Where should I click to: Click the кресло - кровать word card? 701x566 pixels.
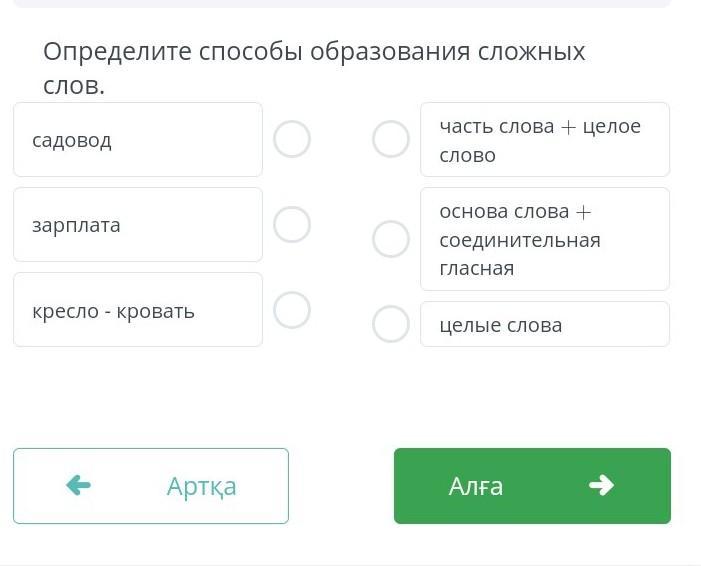click(x=138, y=310)
